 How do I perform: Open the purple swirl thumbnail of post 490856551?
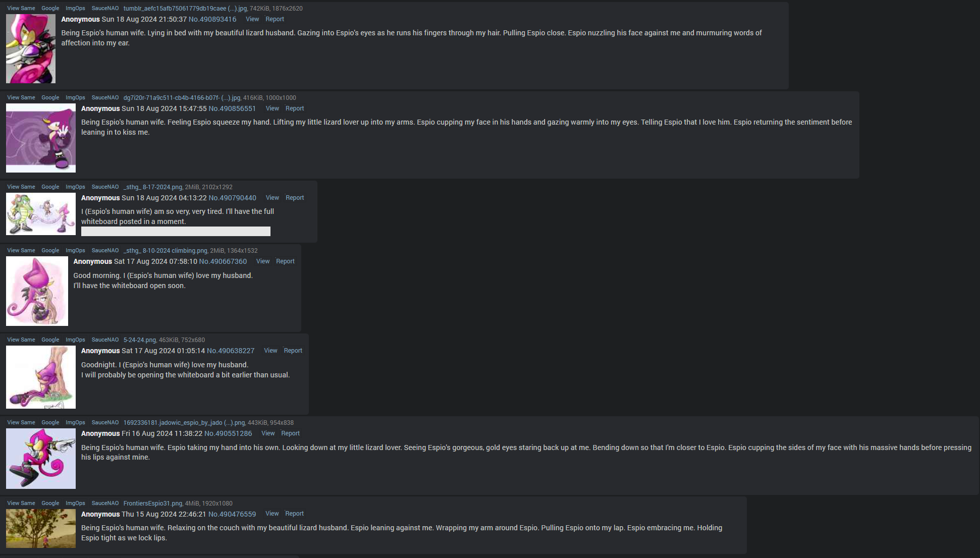tap(41, 138)
